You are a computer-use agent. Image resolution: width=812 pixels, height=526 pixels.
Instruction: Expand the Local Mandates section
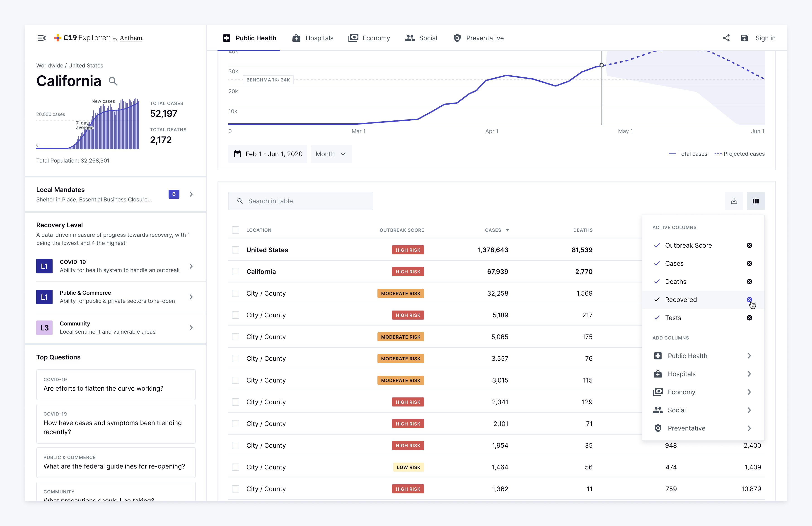[191, 194]
